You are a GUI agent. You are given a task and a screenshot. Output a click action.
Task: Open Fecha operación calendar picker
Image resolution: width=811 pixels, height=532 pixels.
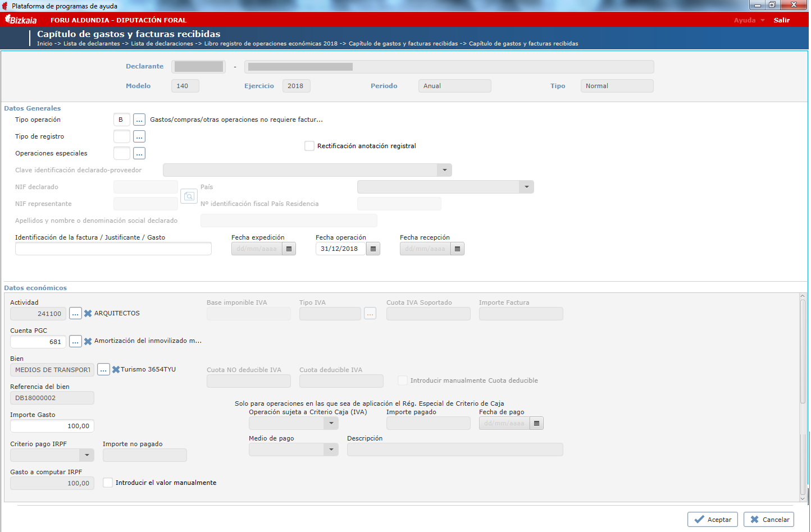(x=373, y=249)
